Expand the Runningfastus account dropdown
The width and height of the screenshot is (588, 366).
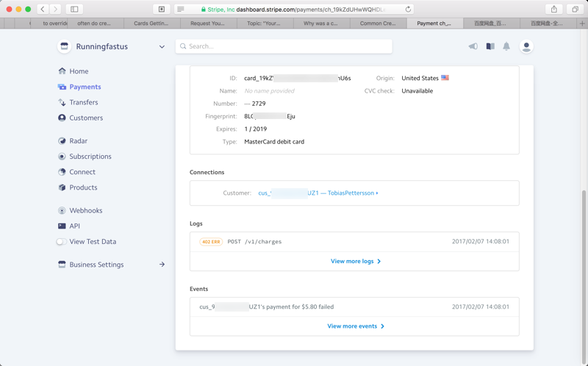tap(162, 46)
